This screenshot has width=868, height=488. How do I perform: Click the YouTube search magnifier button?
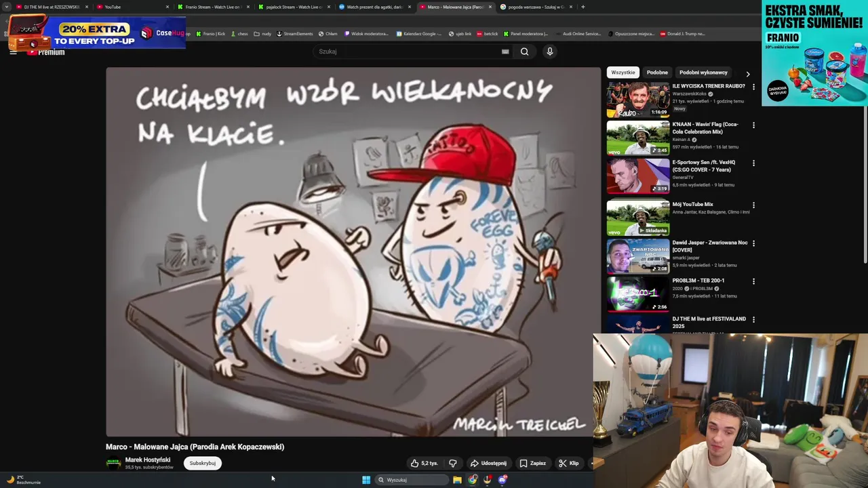tap(524, 52)
